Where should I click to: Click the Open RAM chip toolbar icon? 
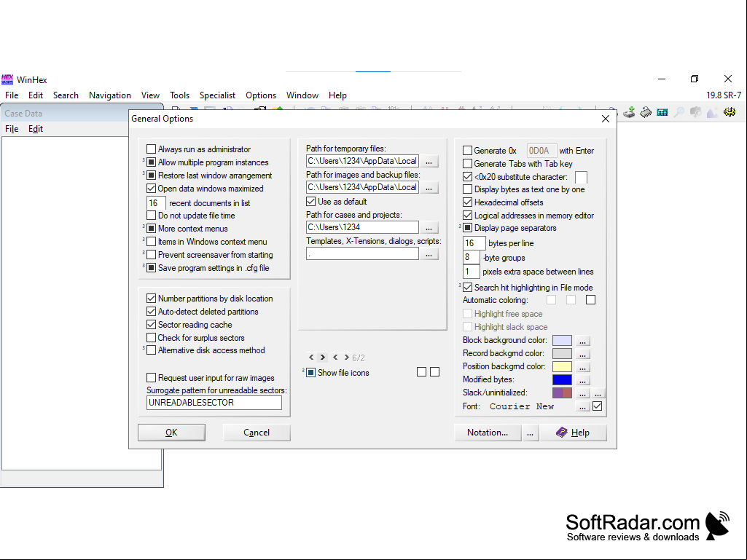pyautogui.click(x=646, y=112)
